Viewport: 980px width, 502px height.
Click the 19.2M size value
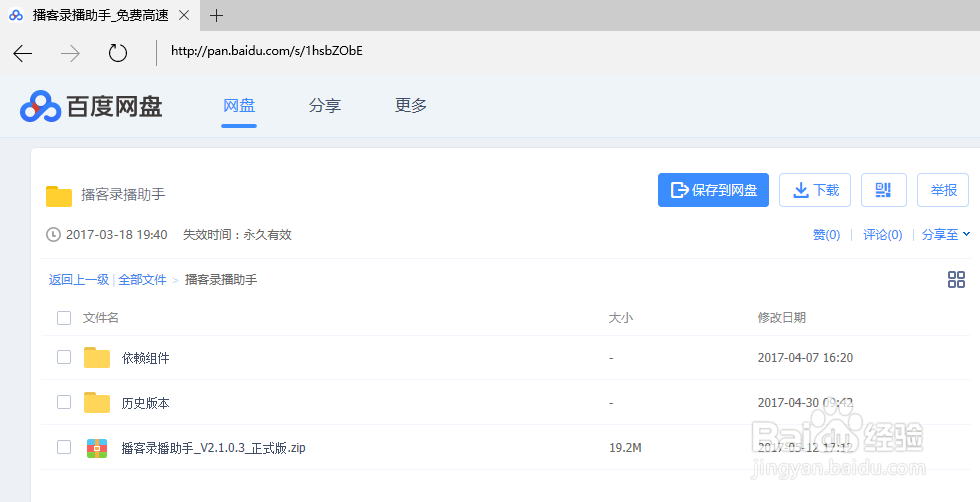[x=625, y=448]
